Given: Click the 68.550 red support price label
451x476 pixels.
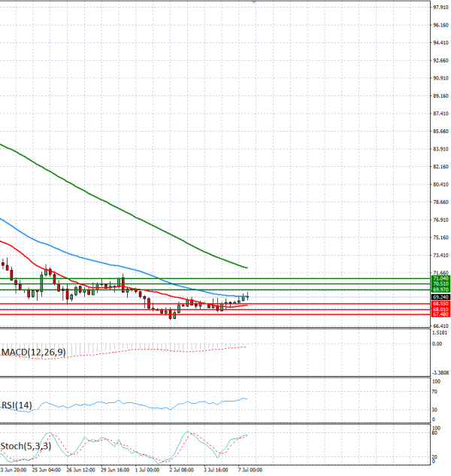Looking at the screenshot, I should click(x=440, y=304).
